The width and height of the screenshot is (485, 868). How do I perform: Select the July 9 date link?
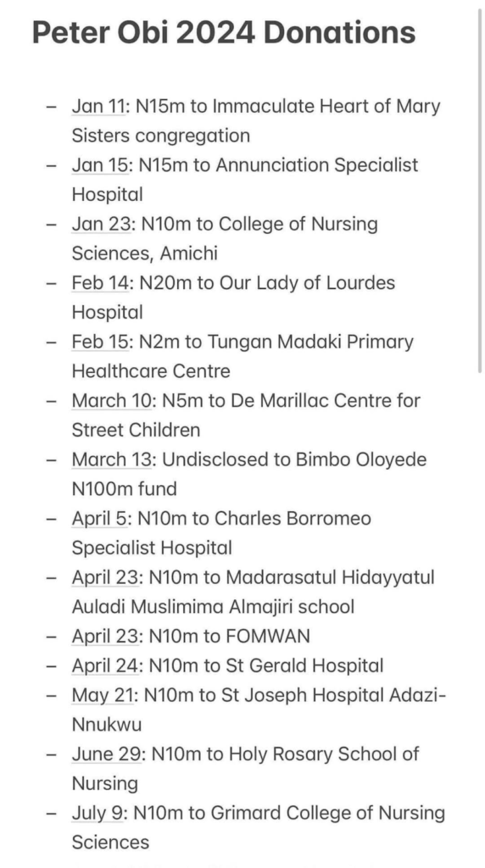click(98, 813)
